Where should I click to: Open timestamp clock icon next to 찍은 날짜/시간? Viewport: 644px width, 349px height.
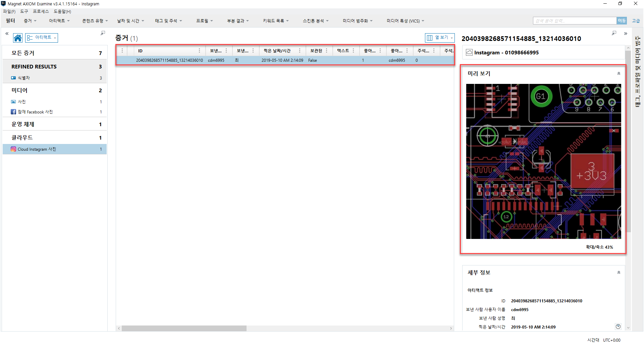(x=618, y=327)
